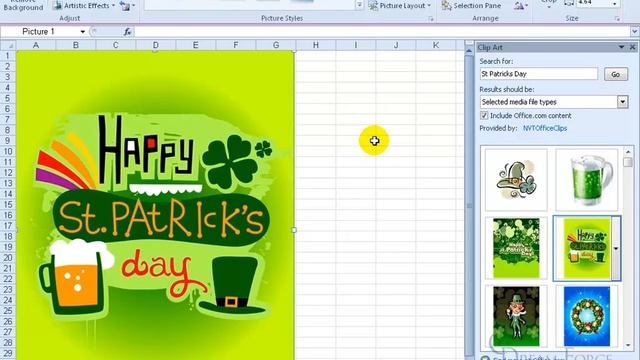Select column J header

[x=396, y=45]
